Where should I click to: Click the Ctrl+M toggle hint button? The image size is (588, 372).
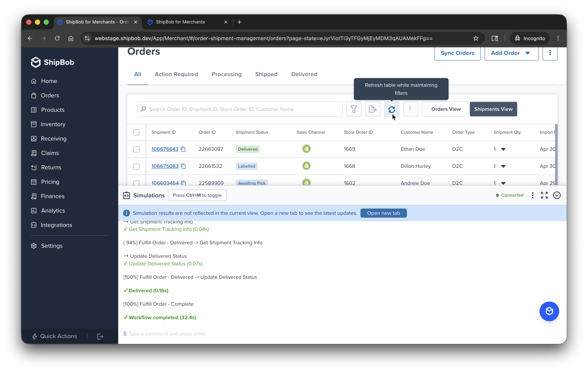click(x=197, y=195)
